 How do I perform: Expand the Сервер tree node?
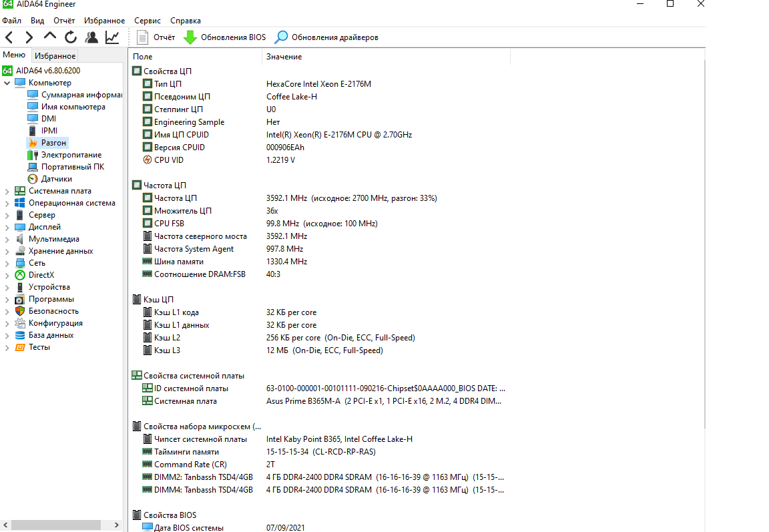pos(7,215)
